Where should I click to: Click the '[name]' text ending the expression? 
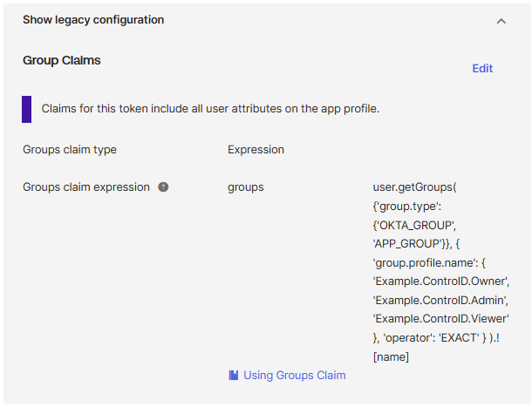point(391,357)
